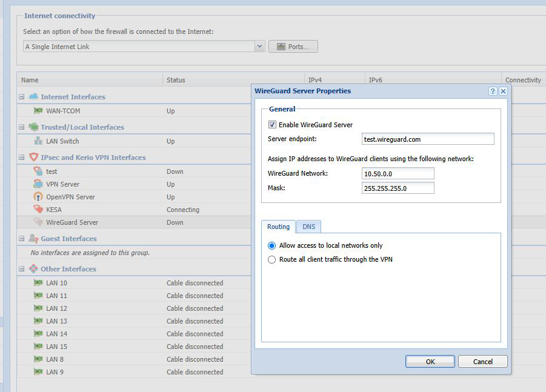546x392 pixels.
Task: Open help for WireGuard Server Properties
Action: click(x=493, y=91)
